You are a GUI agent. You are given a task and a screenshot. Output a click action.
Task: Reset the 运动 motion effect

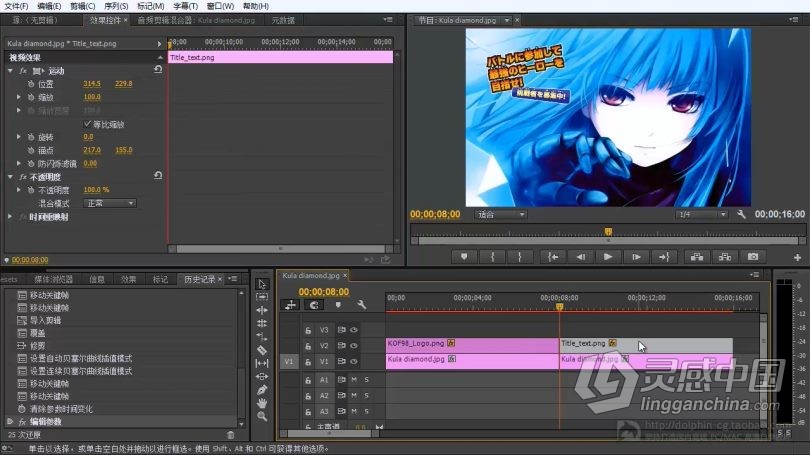point(158,69)
